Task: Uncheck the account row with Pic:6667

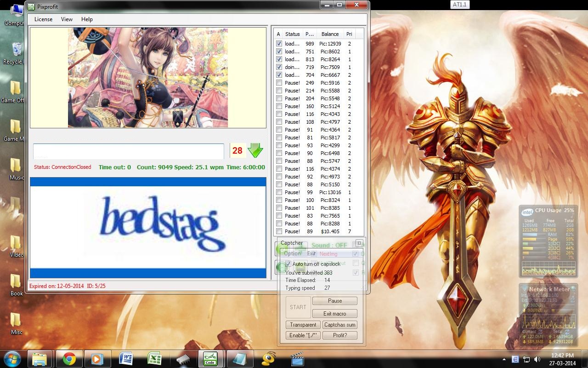Action: [x=279, y=75]
